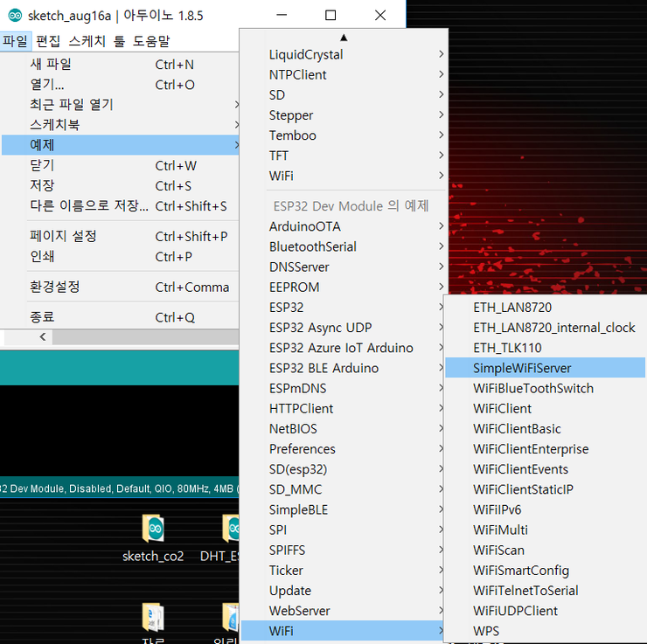Screen dimensions: 647x644
Task: Open SD(esp32) examples
Action: point(343,468)
